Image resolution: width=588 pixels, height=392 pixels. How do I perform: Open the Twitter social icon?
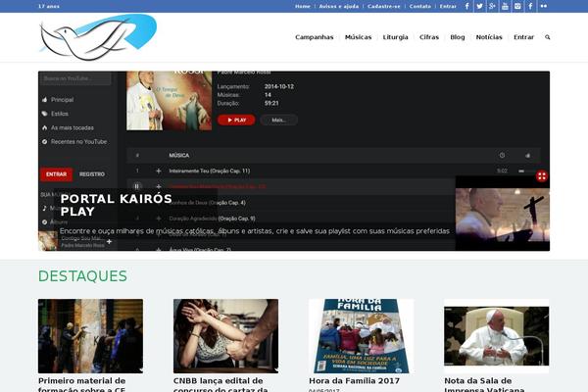tap(479, 6)
